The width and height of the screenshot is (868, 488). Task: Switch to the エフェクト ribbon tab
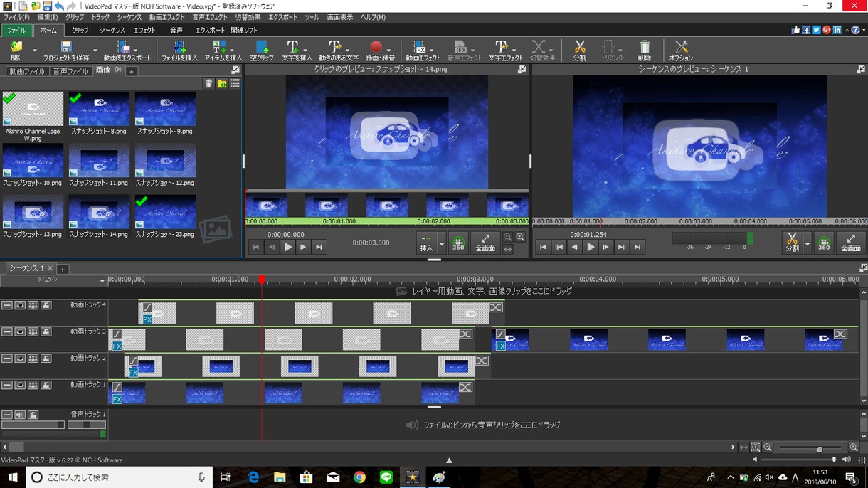pyautogui.click(x=144, y=31)
